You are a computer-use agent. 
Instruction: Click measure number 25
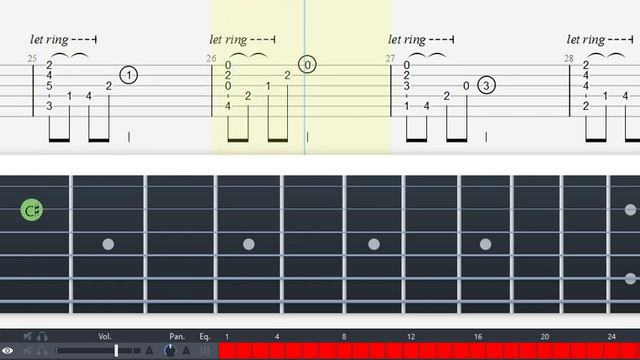(x=32, y=58)
